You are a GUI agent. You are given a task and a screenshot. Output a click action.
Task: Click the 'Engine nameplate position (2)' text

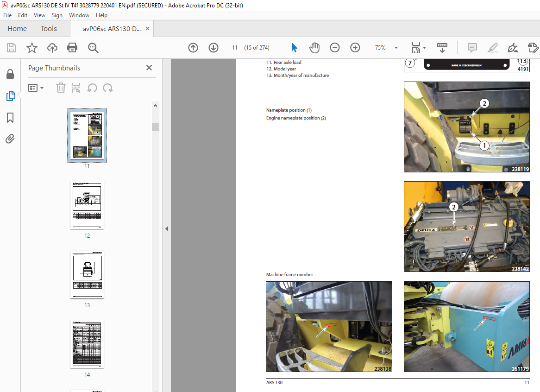(x=296, y=118)
